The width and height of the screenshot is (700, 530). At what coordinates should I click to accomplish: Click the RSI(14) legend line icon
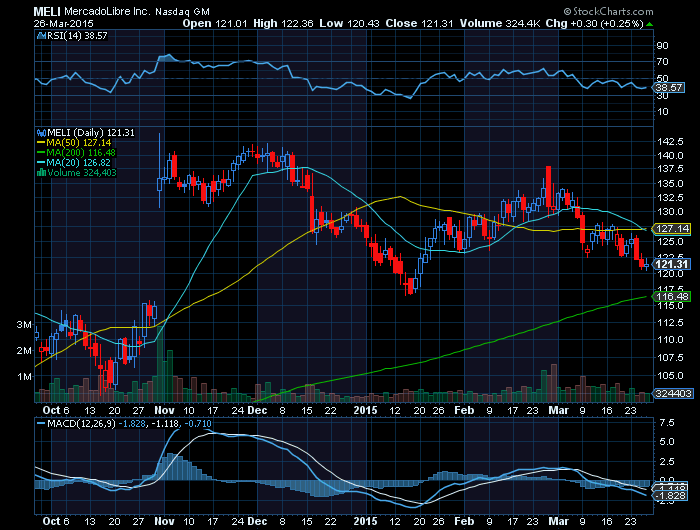tap(41, 36)
